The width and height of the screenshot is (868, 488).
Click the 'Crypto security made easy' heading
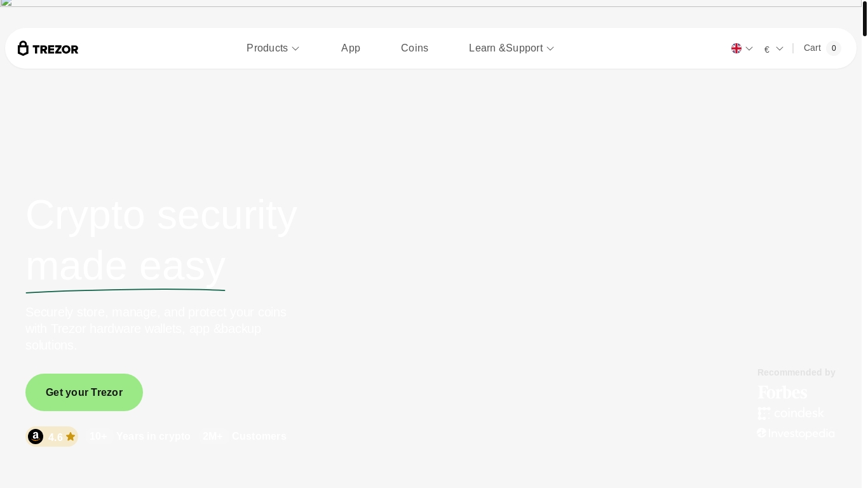coord(161,240)
